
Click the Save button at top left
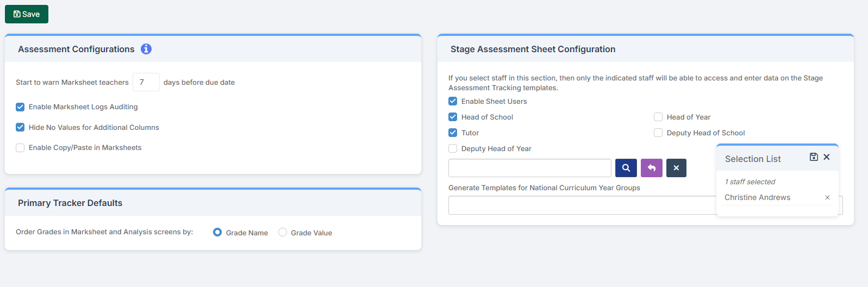pyautogui.click(x=27, y=14)
